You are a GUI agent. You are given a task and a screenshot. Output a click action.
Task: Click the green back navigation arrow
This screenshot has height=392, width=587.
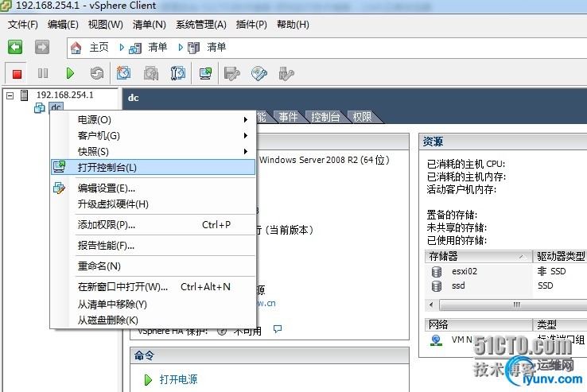click(15, 47)
